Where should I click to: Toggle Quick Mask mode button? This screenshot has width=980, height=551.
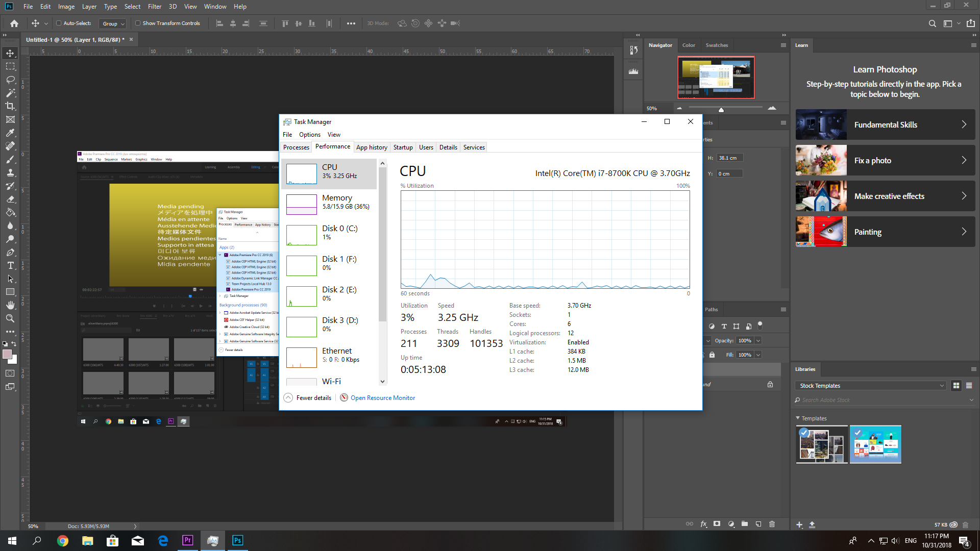[10, 373]
